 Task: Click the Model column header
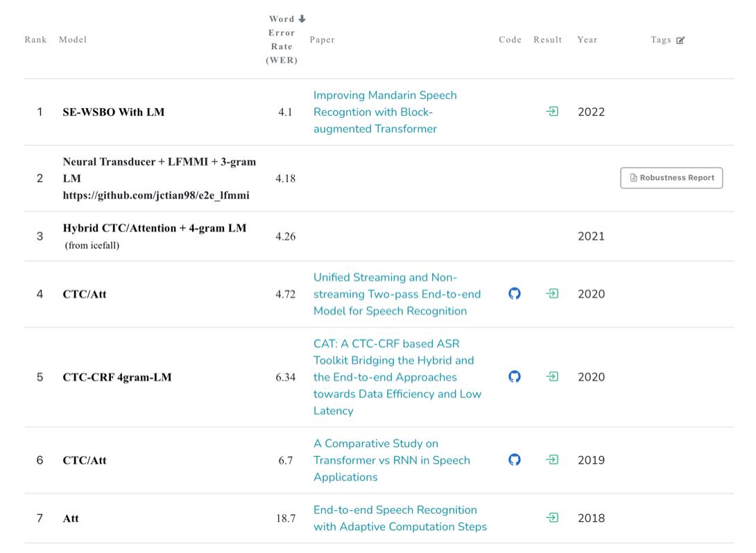click(x=73, y=39)
